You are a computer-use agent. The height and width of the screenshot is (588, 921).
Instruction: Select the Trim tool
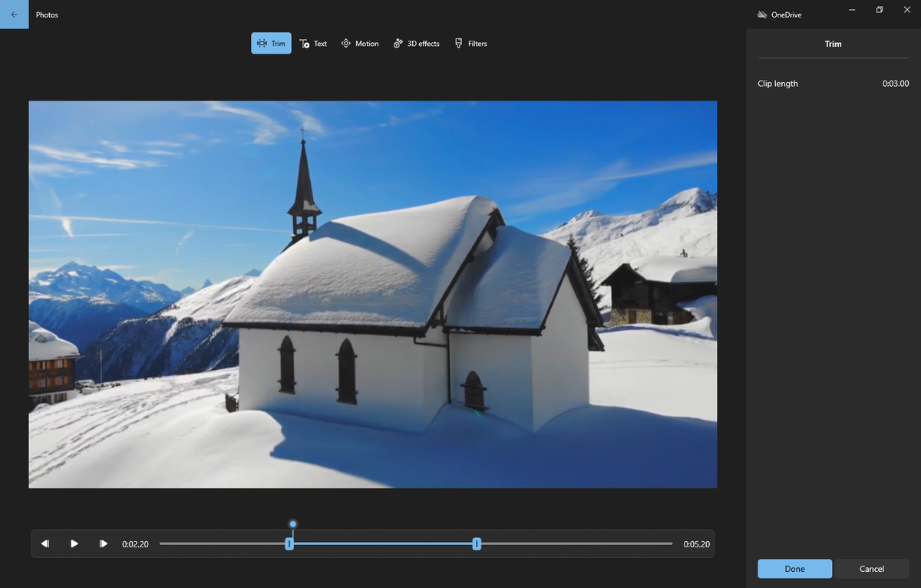271,43
